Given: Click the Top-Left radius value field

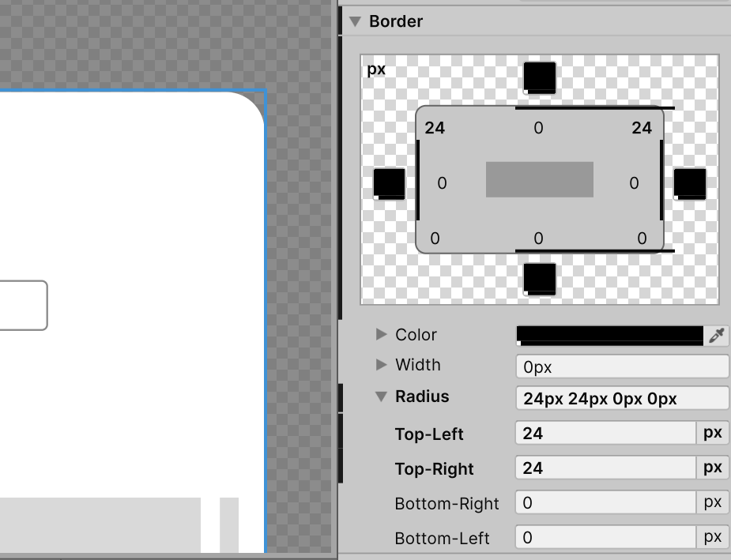Looking at the screenshot, I should click(605, 434).
